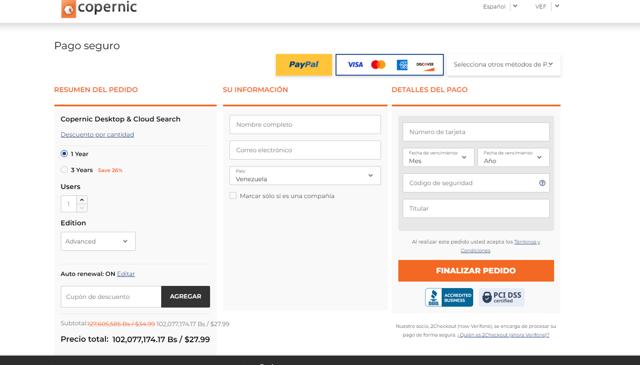Image resolution: width=640 pixels, height=365 pixels.
Task: Check Marcar sólo si es una compañía
Action: 233,196
